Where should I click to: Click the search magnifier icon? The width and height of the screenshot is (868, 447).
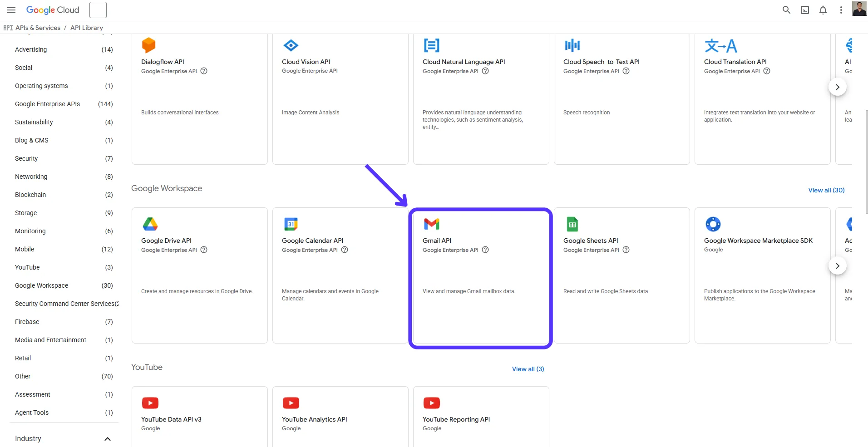pos(786,10)
